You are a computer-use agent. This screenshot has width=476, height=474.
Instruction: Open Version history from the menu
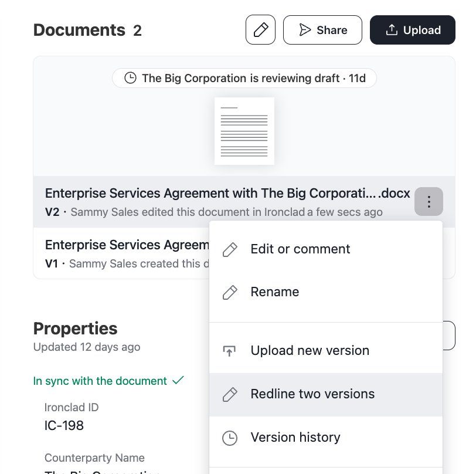[326, 438]
